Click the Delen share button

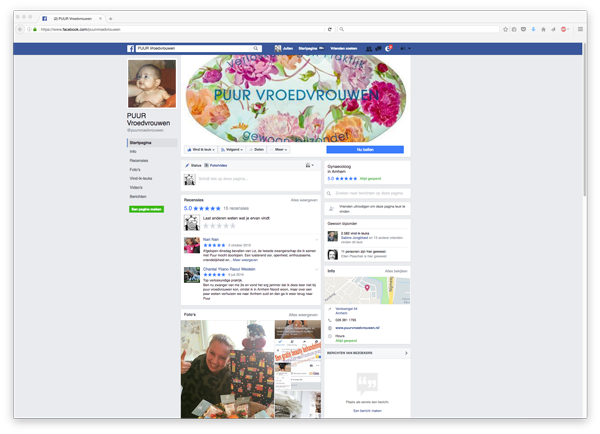(256, 150)
